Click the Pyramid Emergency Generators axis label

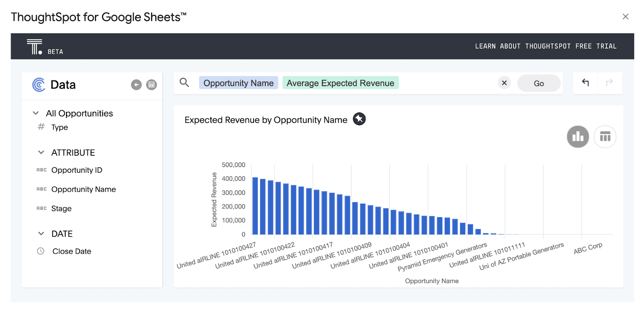(442, 257)
